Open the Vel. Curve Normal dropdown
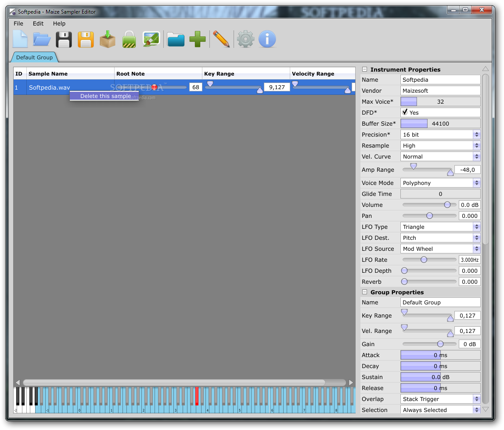504x430 pixels. (440, 156)
